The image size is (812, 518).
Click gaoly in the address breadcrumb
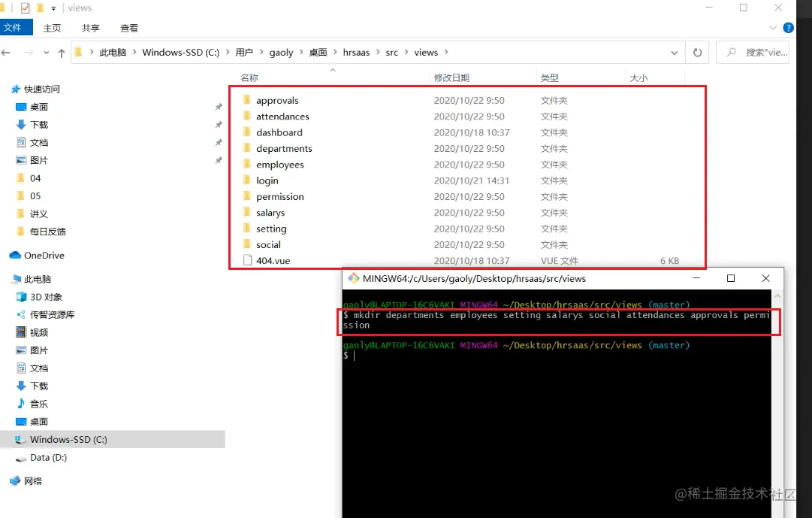point(281,53)
